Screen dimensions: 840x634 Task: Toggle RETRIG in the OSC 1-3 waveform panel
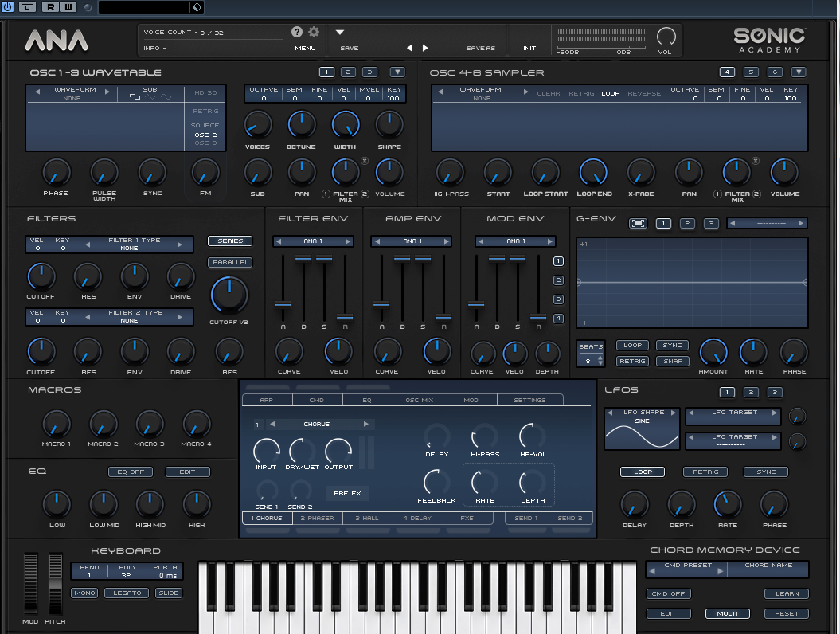tap(205, 111)
